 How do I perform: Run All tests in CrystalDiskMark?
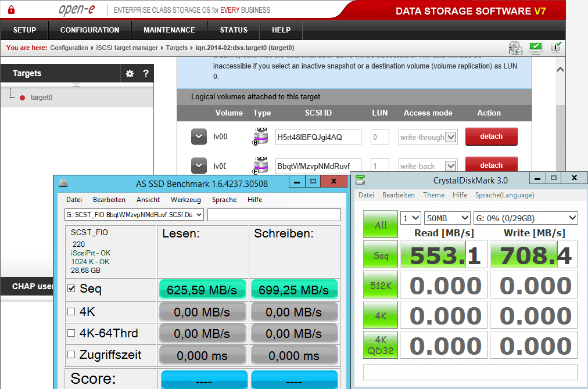[x=380, y=225]
